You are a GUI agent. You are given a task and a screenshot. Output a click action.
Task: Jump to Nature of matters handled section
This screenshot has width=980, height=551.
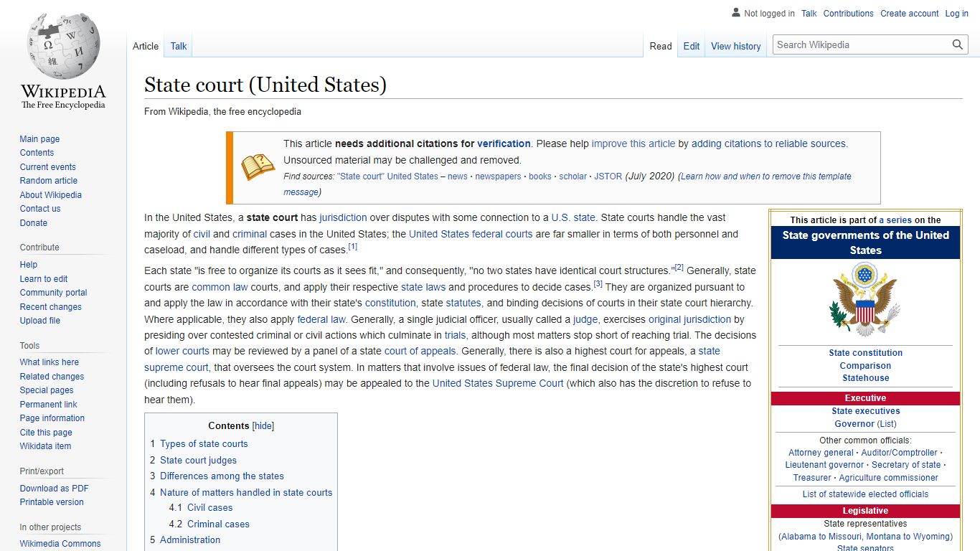(x=246, y=493)
